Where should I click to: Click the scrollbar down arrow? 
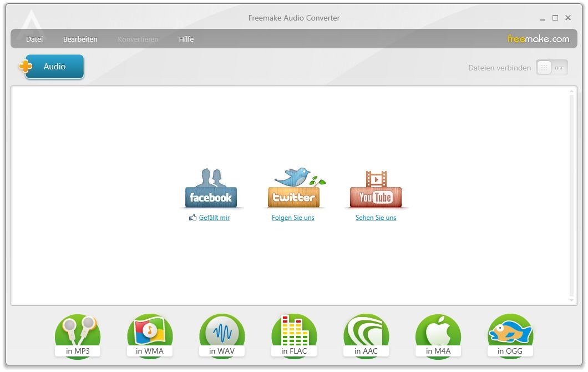(571, 300)
